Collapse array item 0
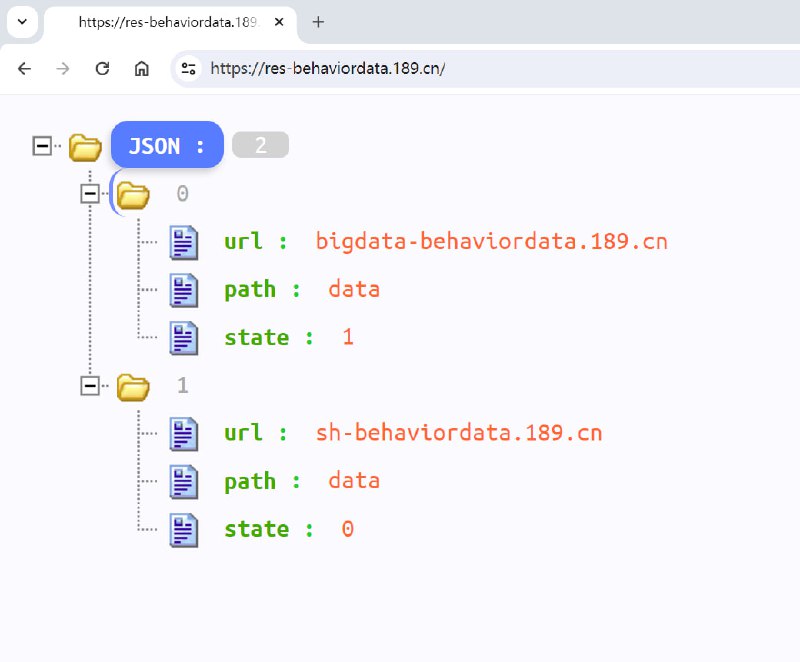The image size is (800, 662). [90, 194]
